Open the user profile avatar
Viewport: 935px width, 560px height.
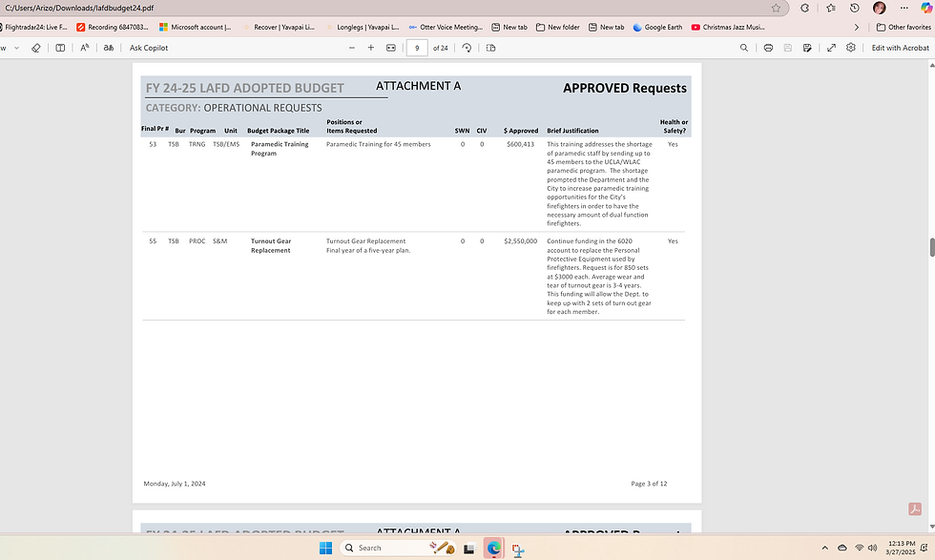pos(879,8)
